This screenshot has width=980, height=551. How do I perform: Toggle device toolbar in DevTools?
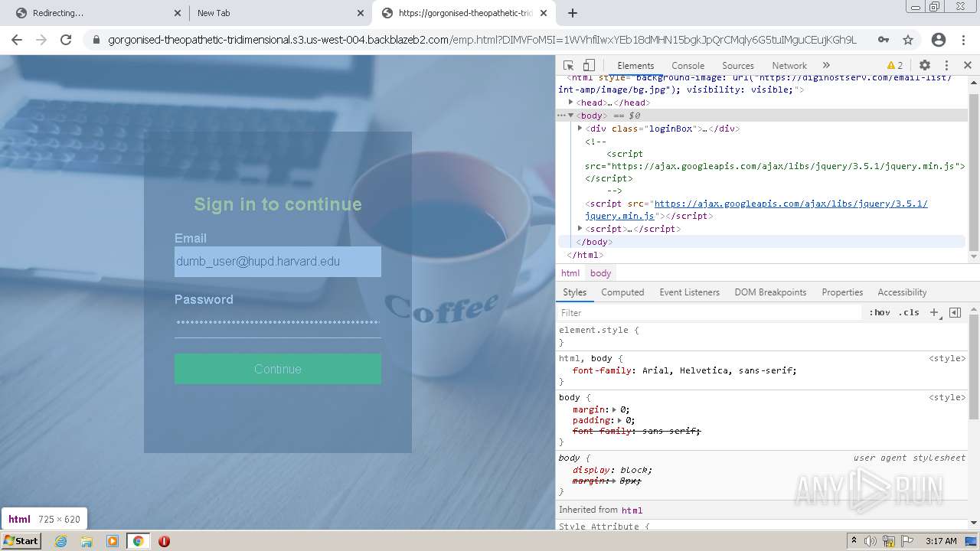(x=589, y=66)
